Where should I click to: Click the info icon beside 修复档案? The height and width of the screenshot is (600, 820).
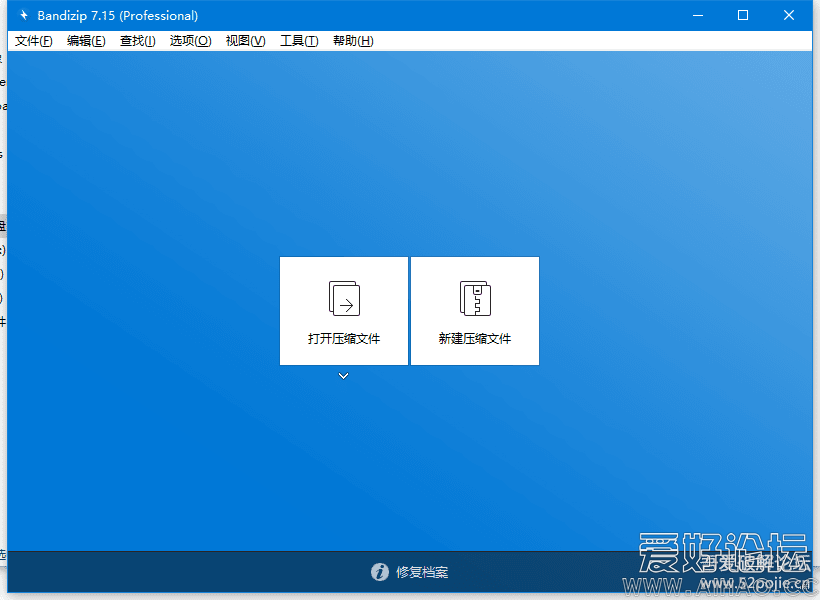381,573
